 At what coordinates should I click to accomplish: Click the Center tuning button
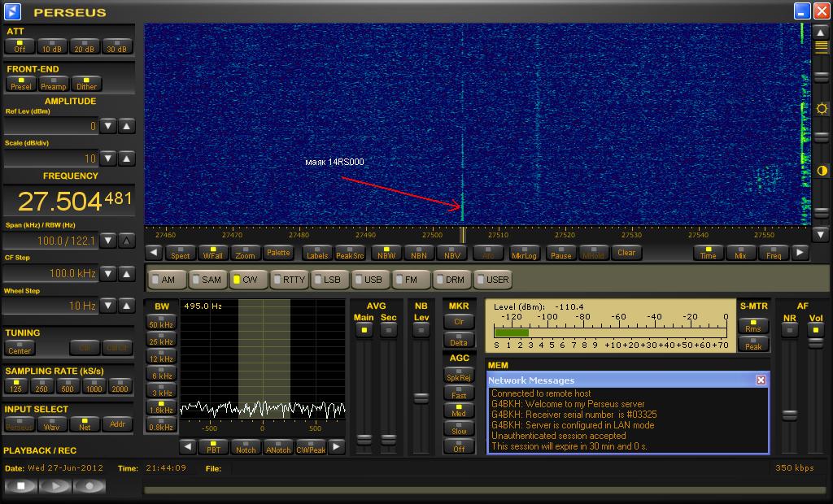pyautogui.click(x=20, y=349)
